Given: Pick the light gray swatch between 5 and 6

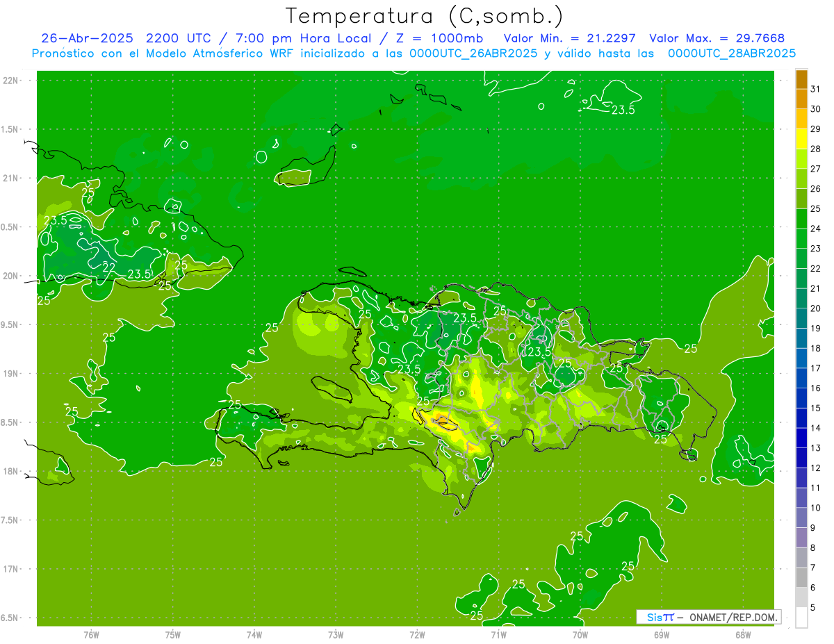Looking at the screenshot, I should click(802, 597).
